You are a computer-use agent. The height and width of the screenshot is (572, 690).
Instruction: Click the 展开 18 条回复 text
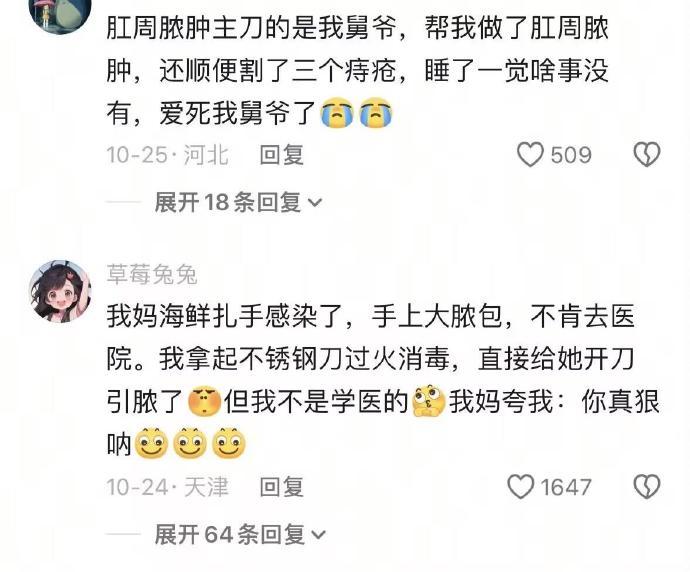click(228, 203)
